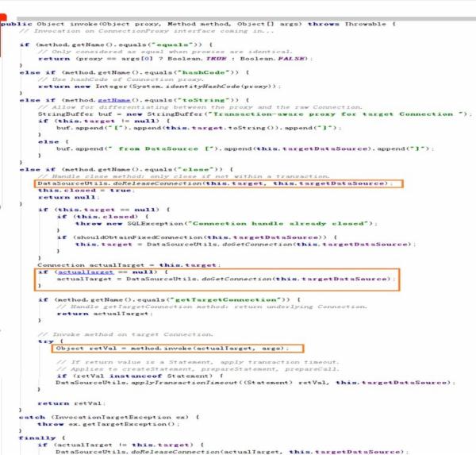This screenshot has height=455, width=476.
Task: Click the underlined getName link in the toString line
Action: 113,100
